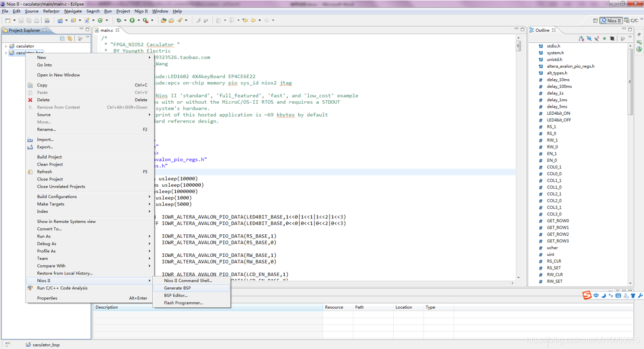Open the Outline view menu triangle
The width and height of the screenshot is (644, 349).
pos(630,37)
